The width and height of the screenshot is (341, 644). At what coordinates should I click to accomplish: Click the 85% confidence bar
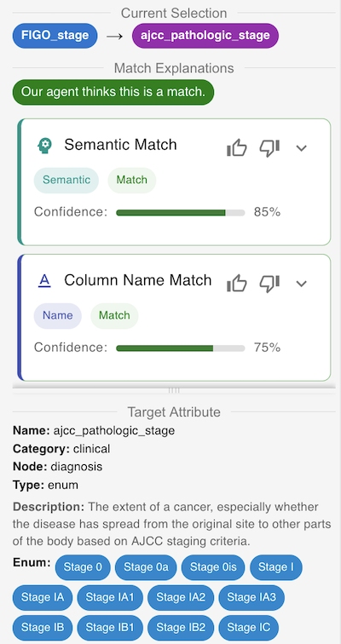[181, 213]
